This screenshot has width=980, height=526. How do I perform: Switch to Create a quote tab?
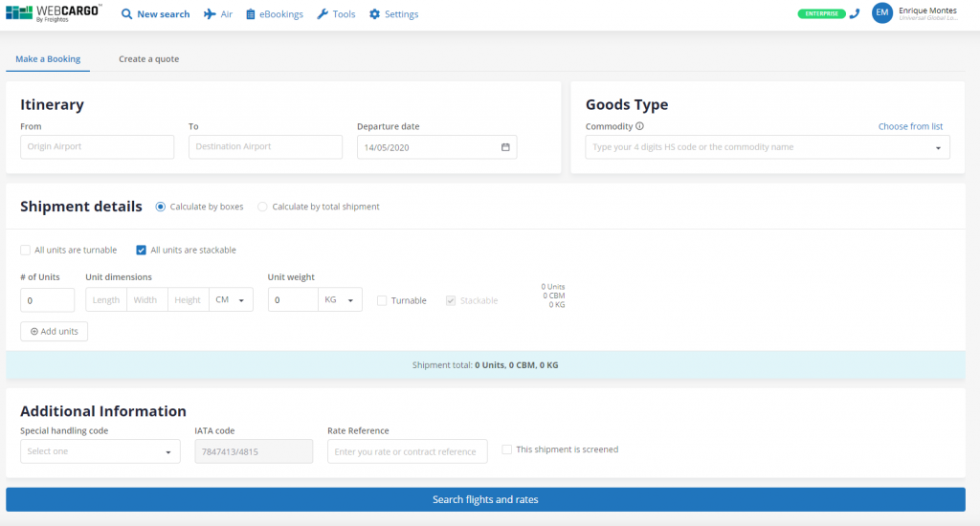(x=148, y=59)
